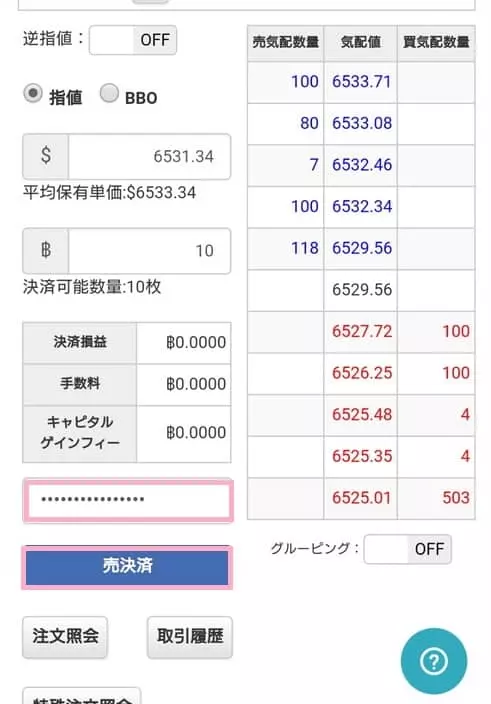Click the bitcoin symbol quantity prefix
The image size is (491, 704).
point(46,251)
